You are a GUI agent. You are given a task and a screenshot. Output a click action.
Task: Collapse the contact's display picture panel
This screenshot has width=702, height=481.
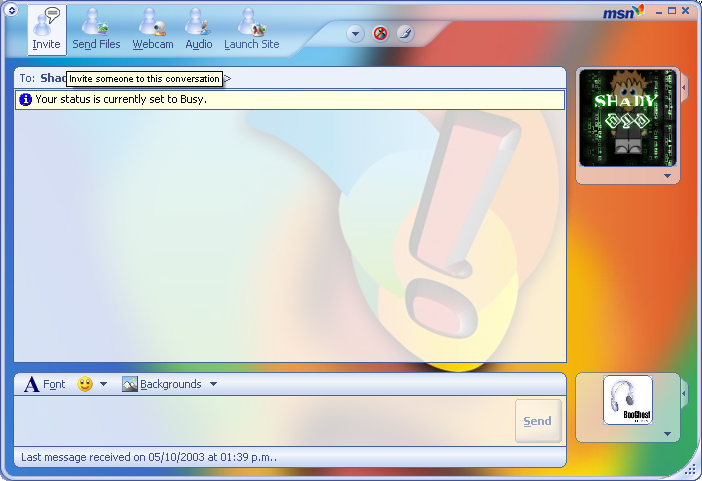click(x=685, y=88)
